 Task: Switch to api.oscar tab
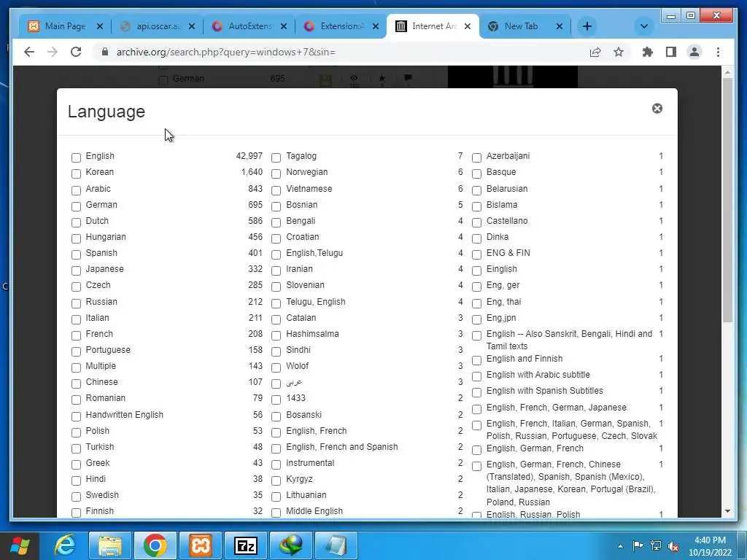(158, 26)
